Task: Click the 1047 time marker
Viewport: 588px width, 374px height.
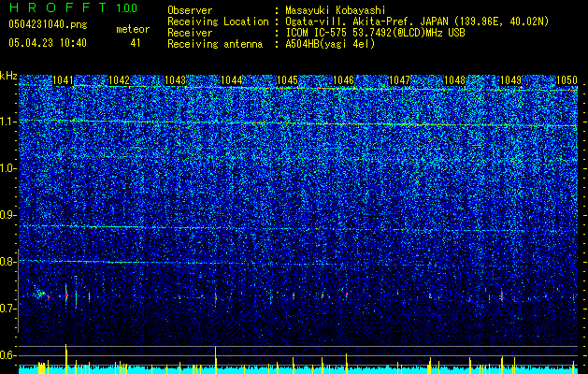Action: point(400,80)
